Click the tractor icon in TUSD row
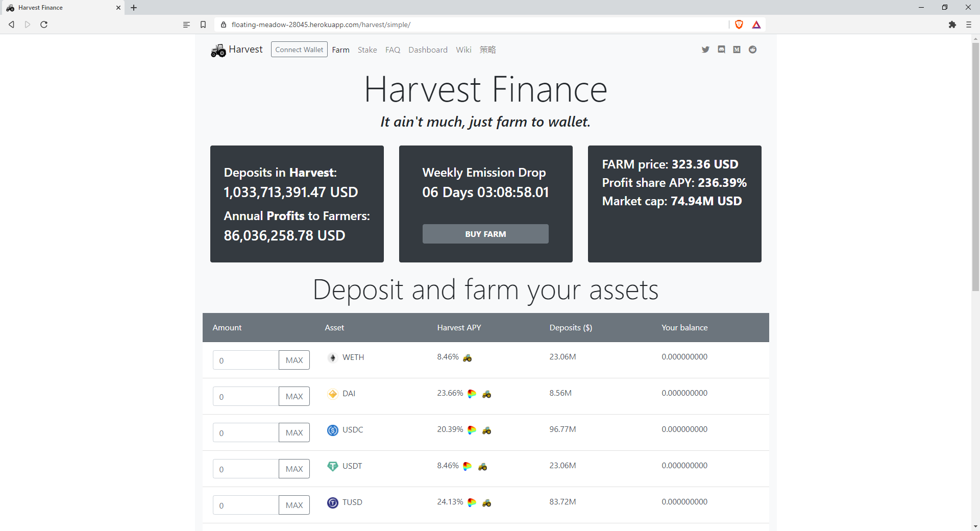The width and height of the screenshot is (980, 531). (486, 503)
